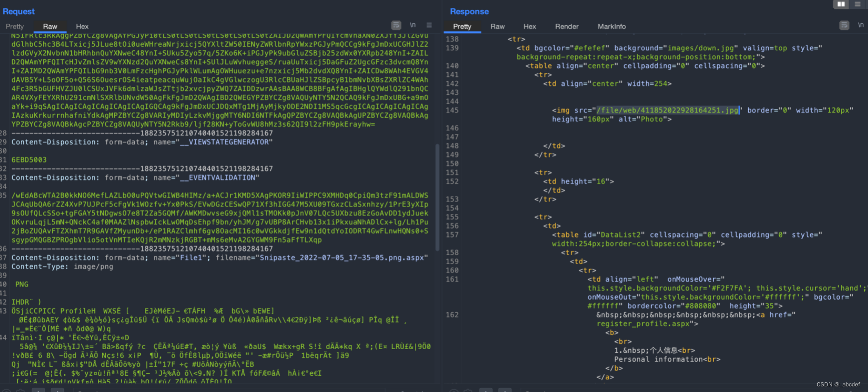Click the this.style.backgroundColor='#F2F7FA' line

(x=728, y=288)
